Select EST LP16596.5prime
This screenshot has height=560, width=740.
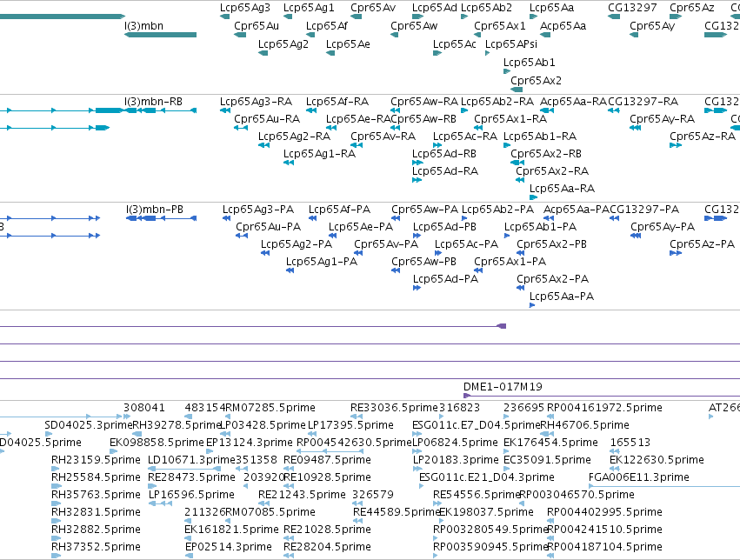point(191,495)
